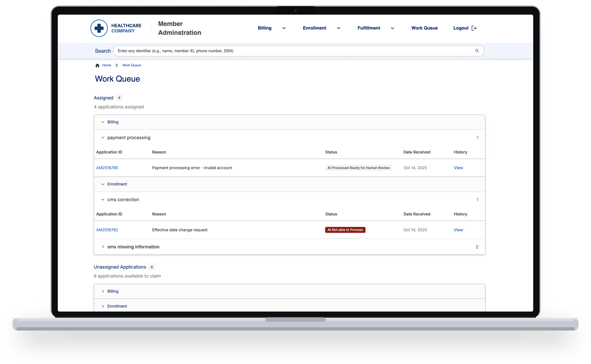Focus the identifier search input field
Image resolution: width=591 pixels, height=364 pixels.
[298, 51]
